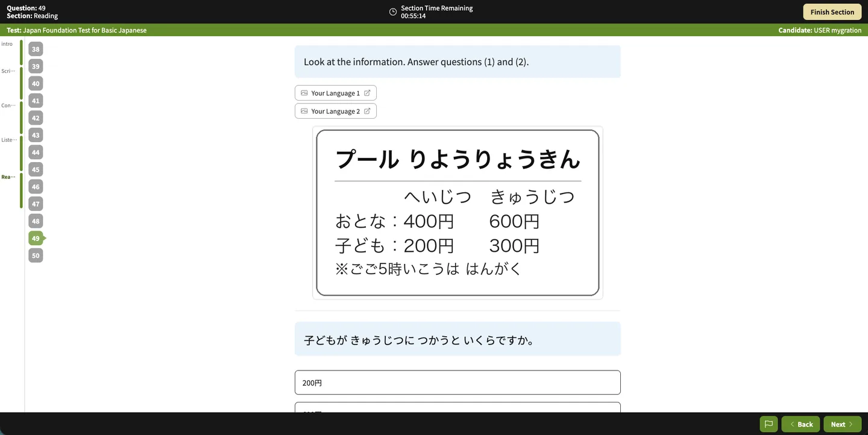
Task: Open Your Language 1 translation
Action: click(336, 93)
